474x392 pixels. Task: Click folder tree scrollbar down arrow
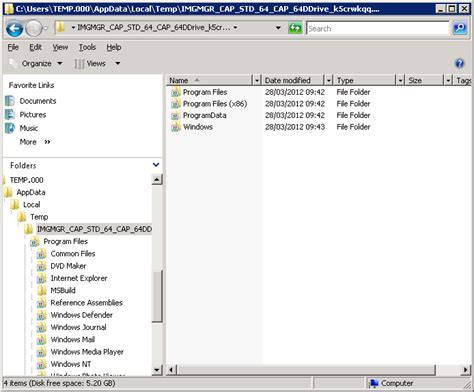click(x=157, y=369)
